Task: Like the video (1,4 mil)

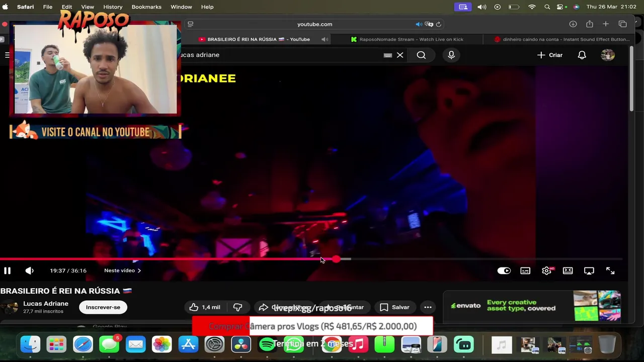Action: pyautogui.click(x=205, y=307)
